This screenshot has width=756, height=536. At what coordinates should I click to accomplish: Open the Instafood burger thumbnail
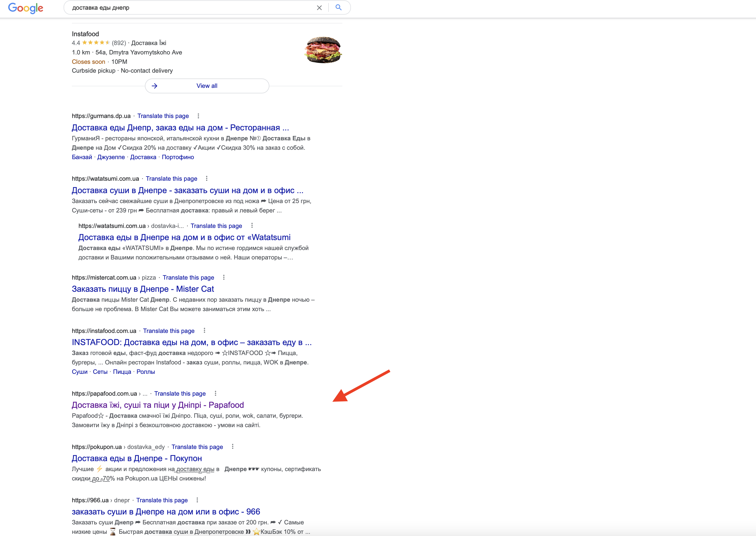[x=323, y=50]
